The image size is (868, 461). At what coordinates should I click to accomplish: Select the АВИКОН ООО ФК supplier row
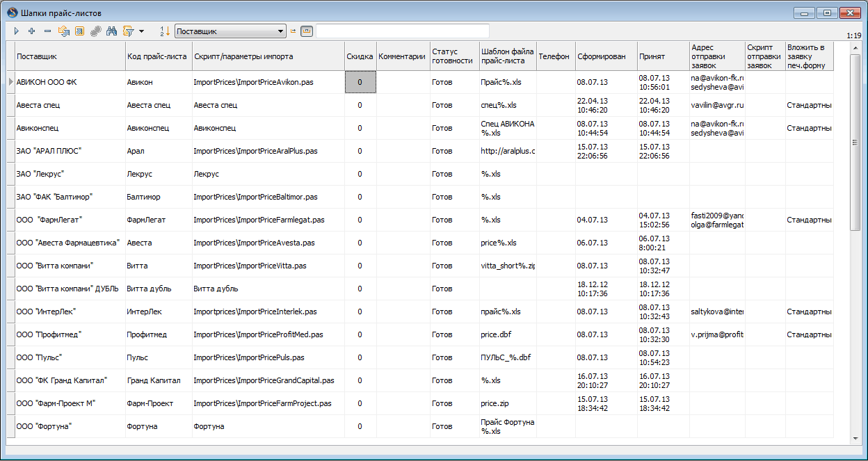coord(70,82)
